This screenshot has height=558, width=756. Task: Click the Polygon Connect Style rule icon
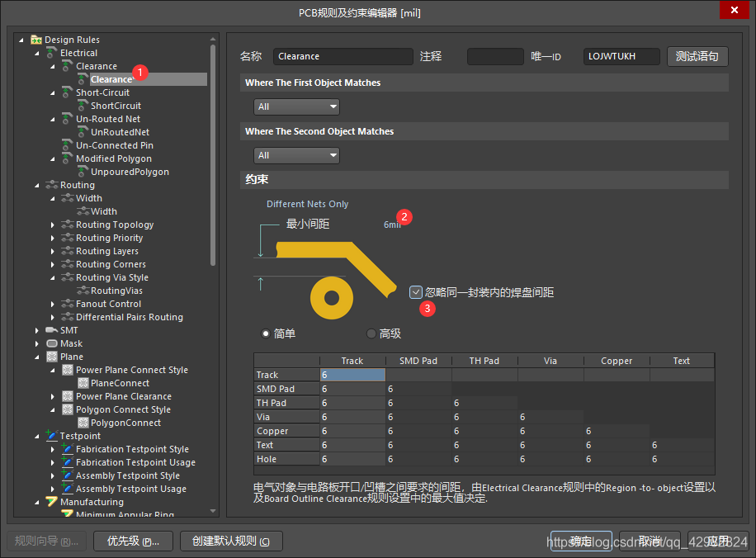click(68, 409)
